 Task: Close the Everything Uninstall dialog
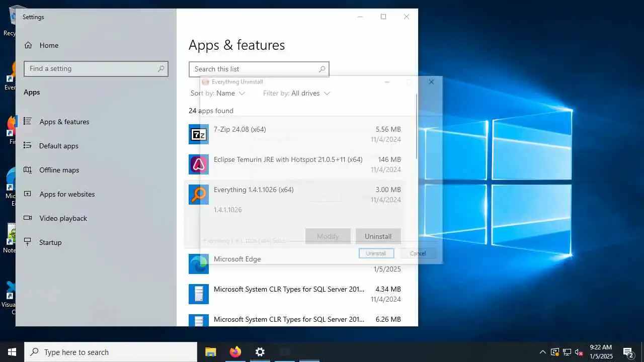[x=431, y=82]
